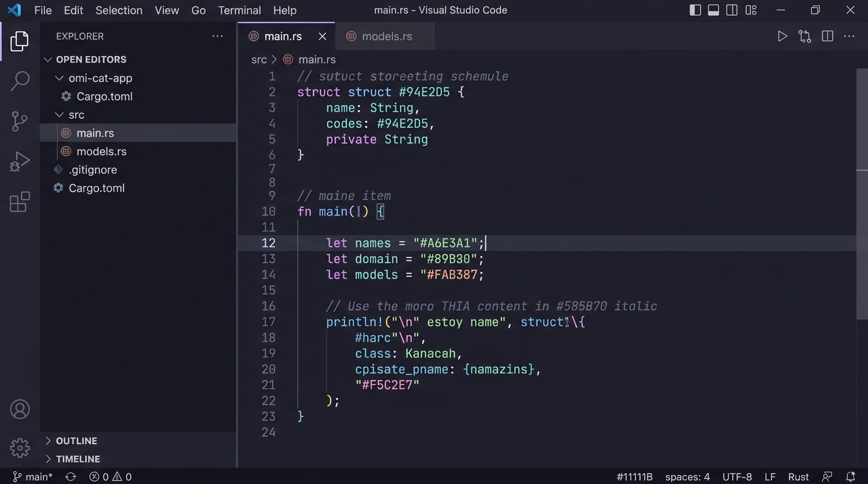Toggle the bottom panel visibility
Viewport: 868px width, 484px height.
713,10
